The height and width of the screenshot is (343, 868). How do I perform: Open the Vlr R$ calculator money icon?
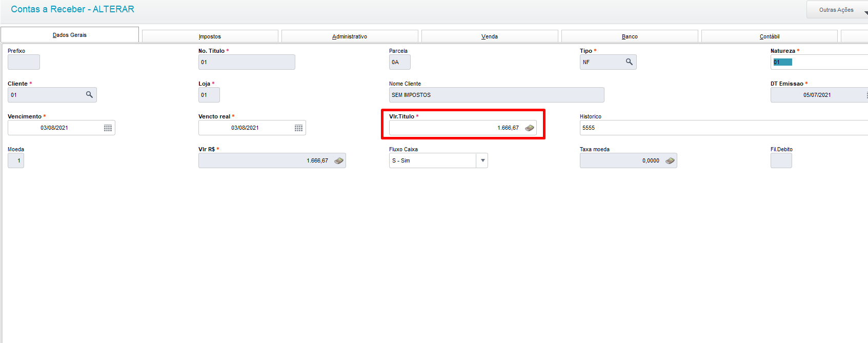pyautogui.click(x=339, y=160)
